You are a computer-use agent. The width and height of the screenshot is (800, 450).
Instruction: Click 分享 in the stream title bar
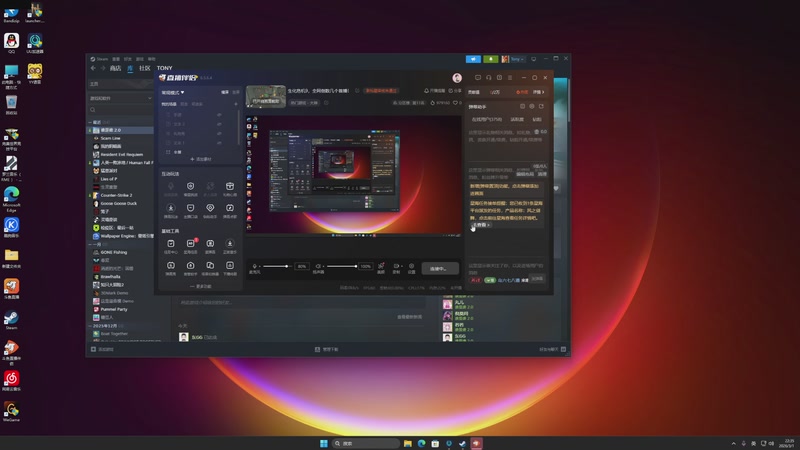[x=455, y=91]
